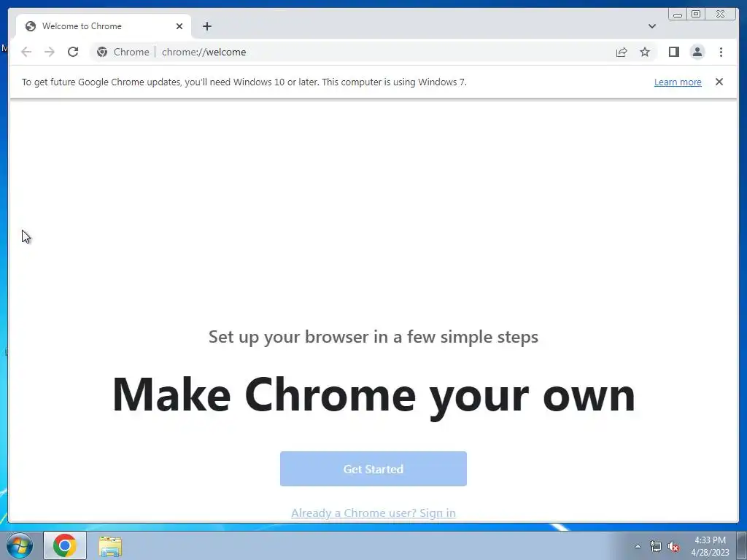Dismiss the Windows 7 update notice
Image resolution: width=747 pixels, height=560 pixels.
click(719, 82)
